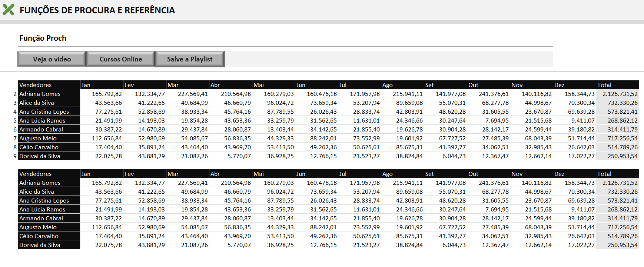Click the Veja o vídeo button
Viewport: 644px width, 267px height.
[x=52, y=59]
